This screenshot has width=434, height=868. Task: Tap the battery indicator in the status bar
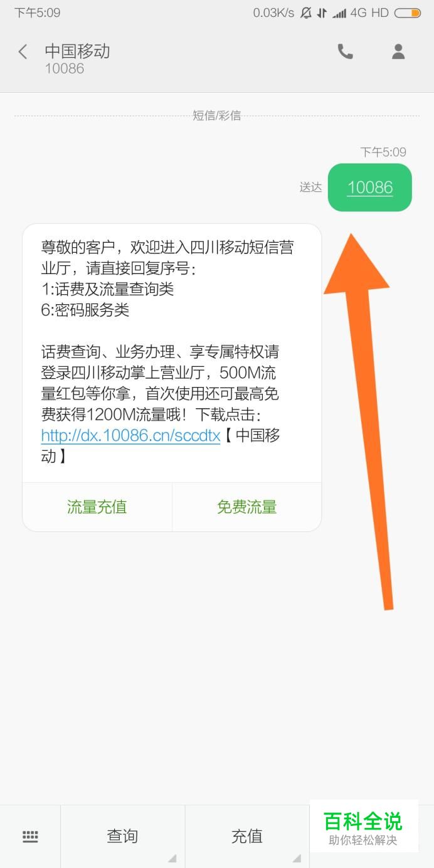(408, 13)
